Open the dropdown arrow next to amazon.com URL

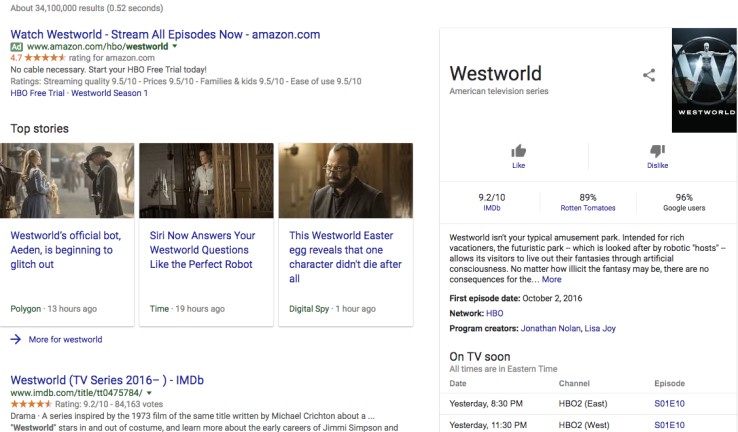tap(175, 46)
